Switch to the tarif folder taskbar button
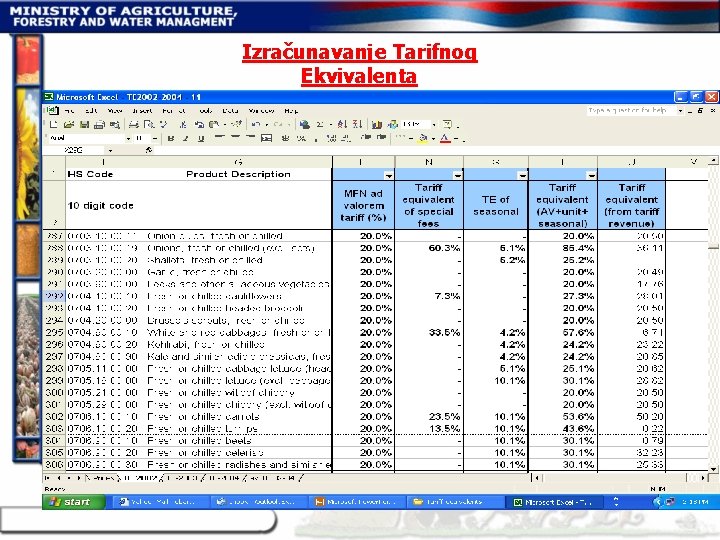Viewport: 720px width, 540px height. [455, 502]
